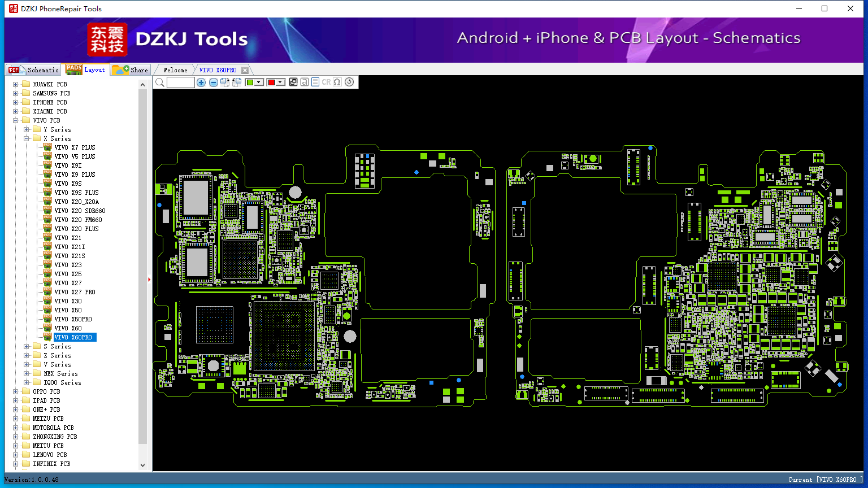Click the circular reset view icon
This screenshot has width=868, height=488.
[x=349, y=82]
